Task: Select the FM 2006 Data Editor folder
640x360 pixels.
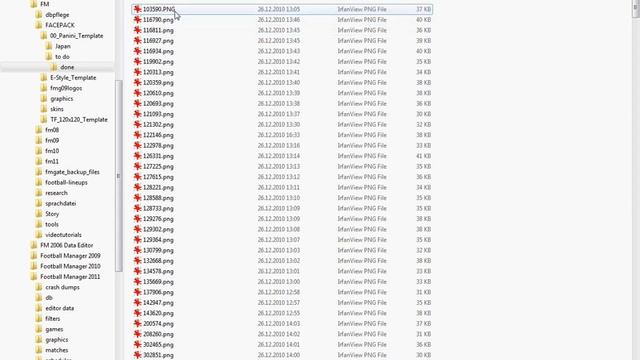Action: click(67, 245)
